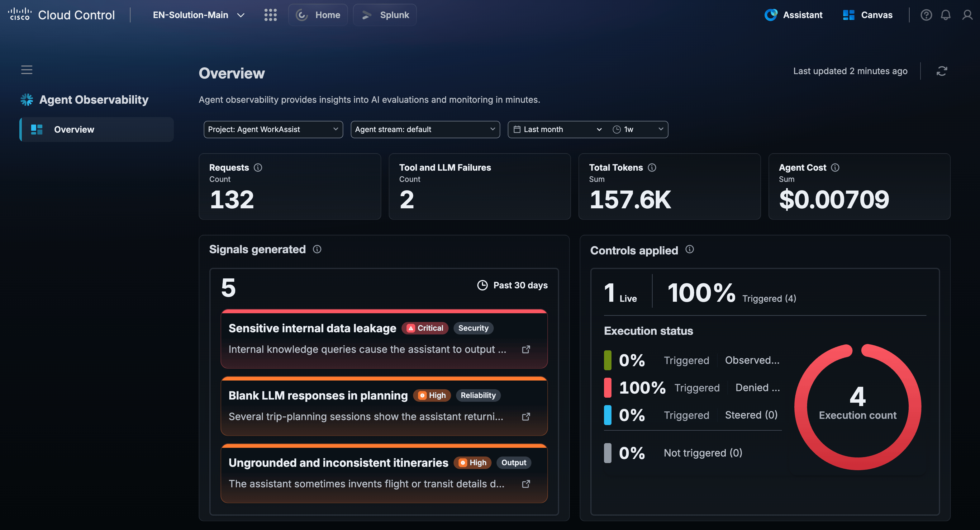Toggle the hamburger sidebar menu
Screen dimensions: 980x530
coord(26,69)
